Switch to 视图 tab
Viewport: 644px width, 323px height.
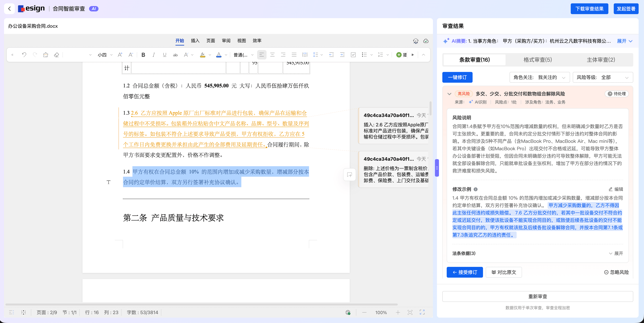click(241, 41)
